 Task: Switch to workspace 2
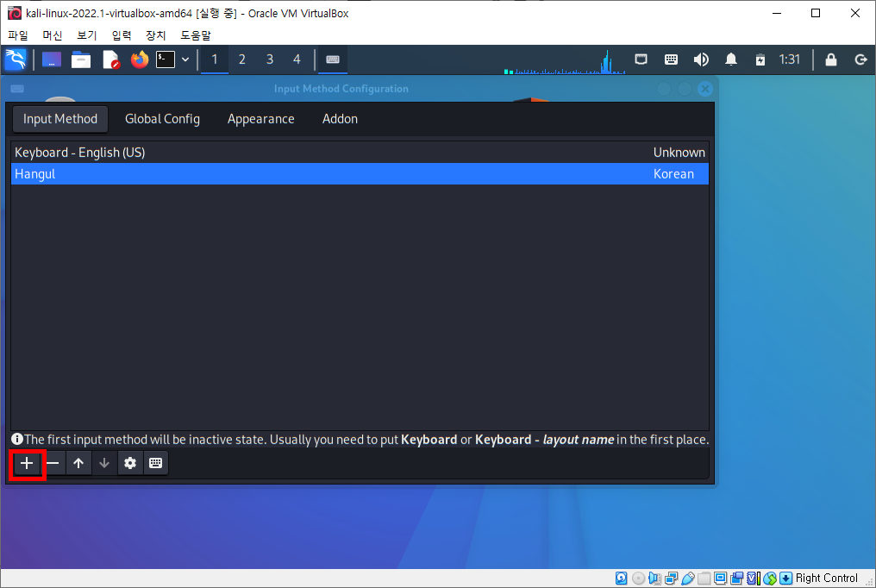(x=242, y=59)
